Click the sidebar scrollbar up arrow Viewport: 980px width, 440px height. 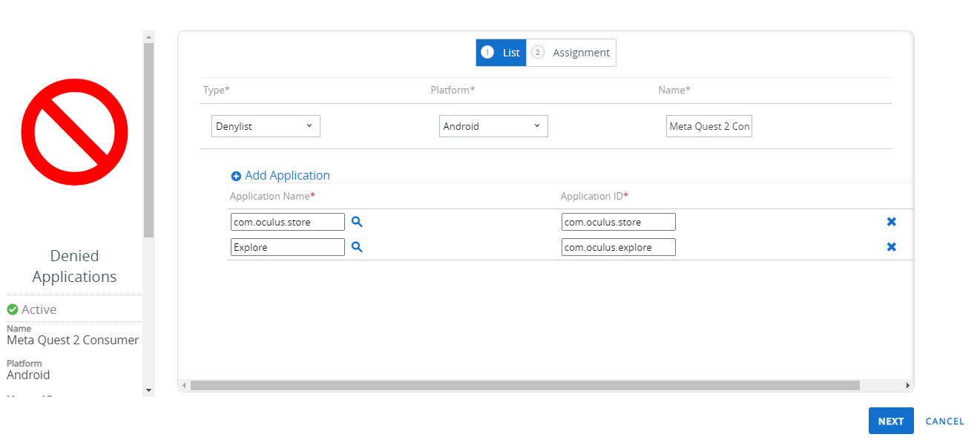pos(148,36)
